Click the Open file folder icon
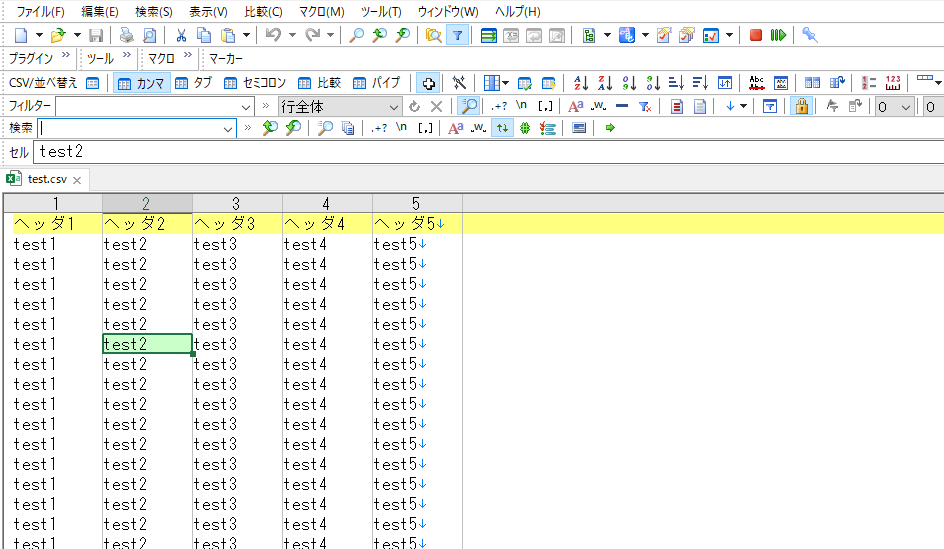 click(x=58, y=36)
